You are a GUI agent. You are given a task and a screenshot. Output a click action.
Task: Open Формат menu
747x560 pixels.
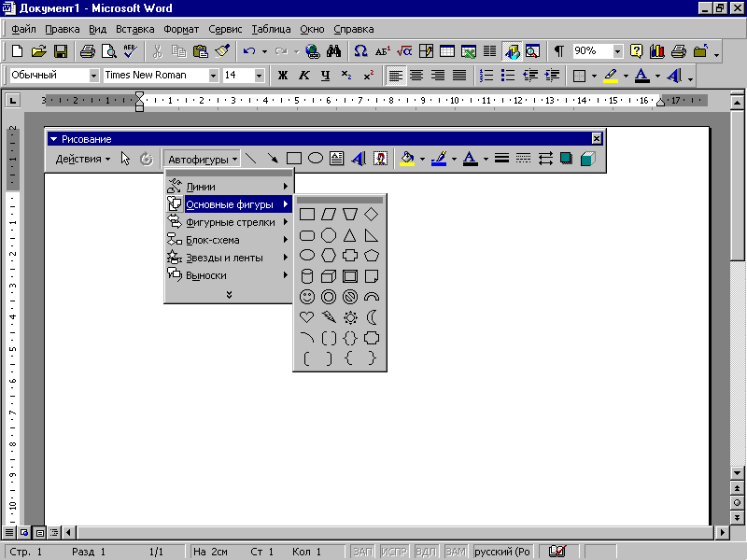click(x=181, y=29)
